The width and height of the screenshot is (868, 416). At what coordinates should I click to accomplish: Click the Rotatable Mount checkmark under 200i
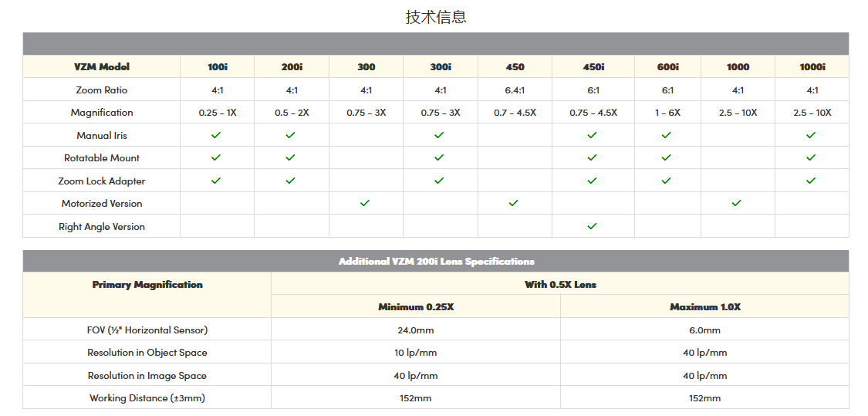coord(290,157)
